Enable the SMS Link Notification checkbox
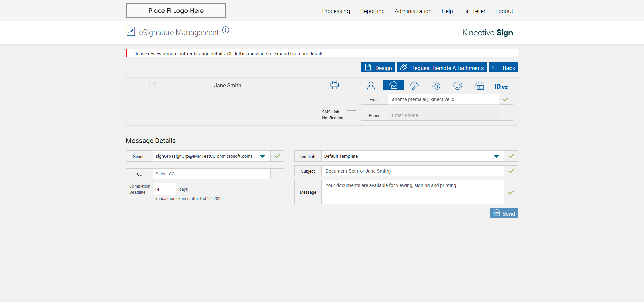Viewport: 644px width, 302px height. click(x=351, y=115)
